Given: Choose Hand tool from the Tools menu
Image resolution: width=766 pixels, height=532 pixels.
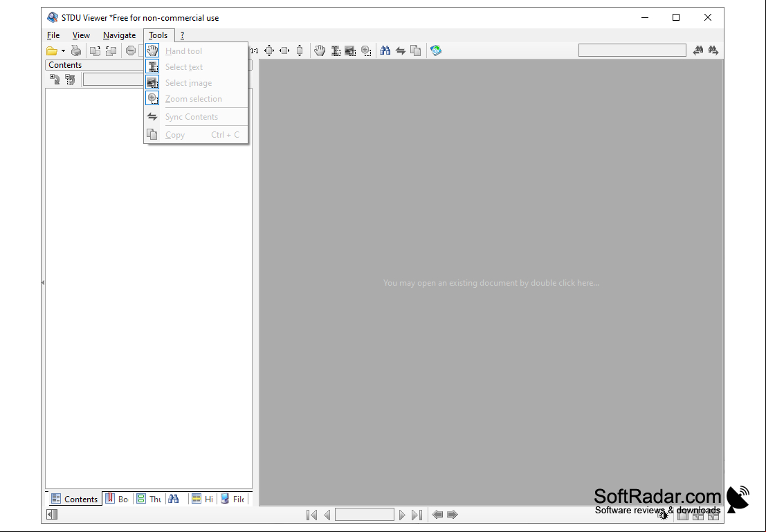Looking at the screenshot, I should pyautogui.click(x=197, y=51).
